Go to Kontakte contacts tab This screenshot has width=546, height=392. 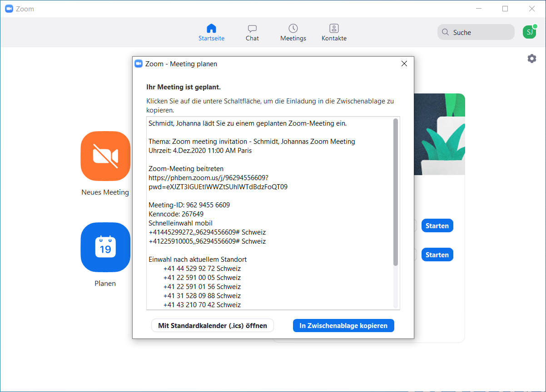[x=334, y=33]
